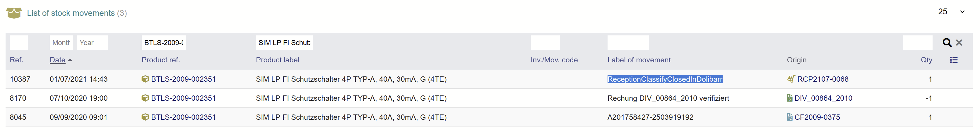Screen dimensions: 980x137
Task: Click the Qty filter field
Action: click(918, 43)
